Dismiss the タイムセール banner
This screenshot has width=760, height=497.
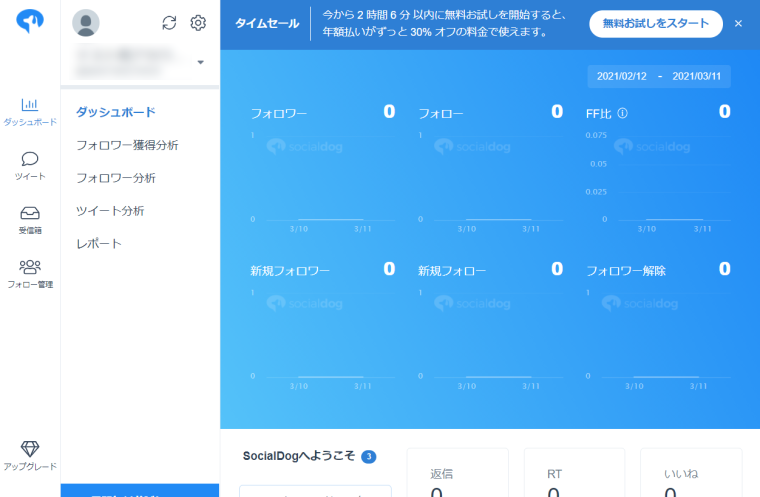click(x=738, y=23)
